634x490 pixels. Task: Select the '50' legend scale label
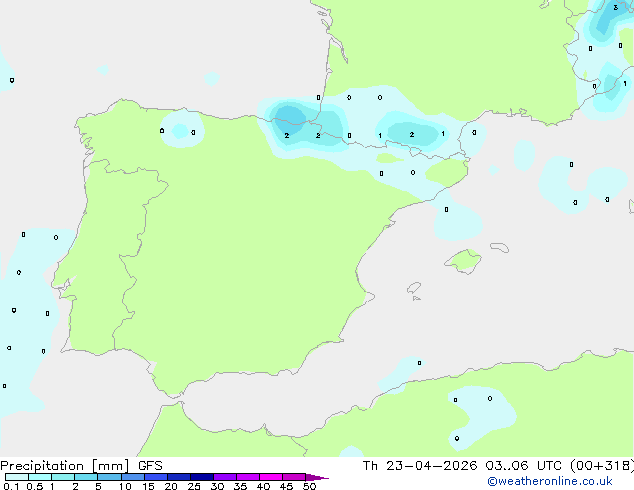pos(309,486)
